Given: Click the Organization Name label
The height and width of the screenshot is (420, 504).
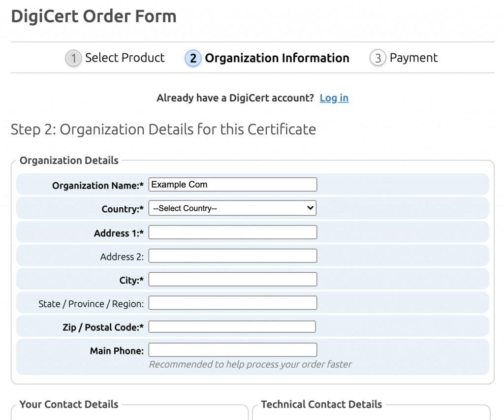Looking at the screenshot, I should [98, 186].
